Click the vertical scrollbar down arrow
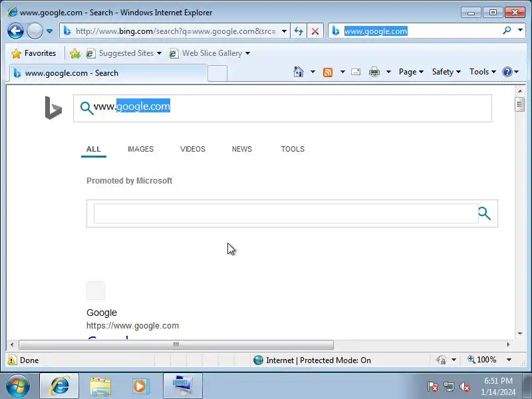The image size is (532, 399). 520,334
